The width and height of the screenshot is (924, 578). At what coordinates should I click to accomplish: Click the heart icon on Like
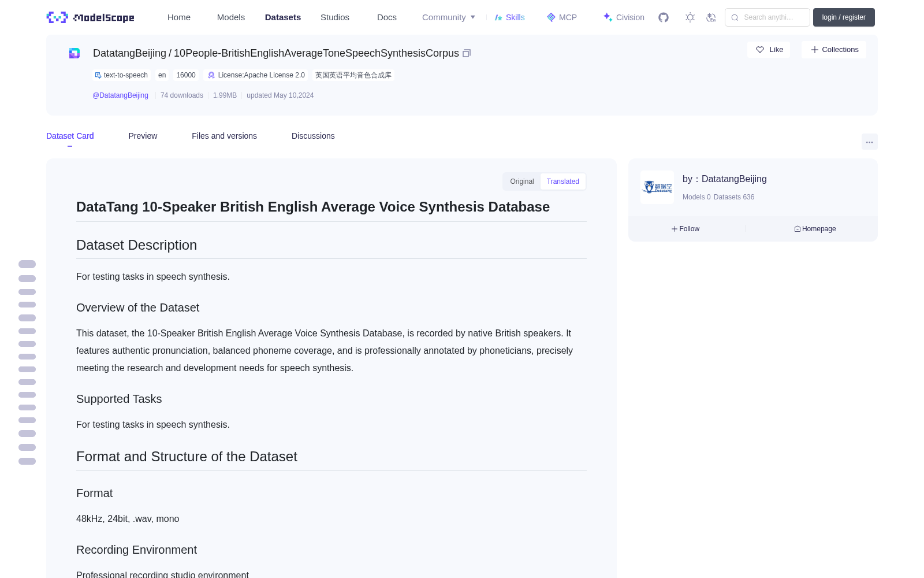coord(760,50)
